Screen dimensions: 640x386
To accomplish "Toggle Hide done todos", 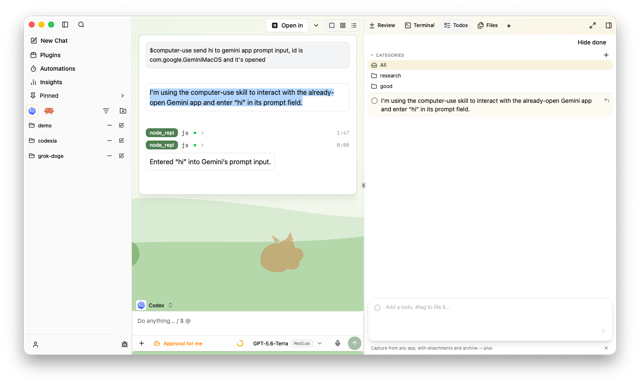I will 591,42.
